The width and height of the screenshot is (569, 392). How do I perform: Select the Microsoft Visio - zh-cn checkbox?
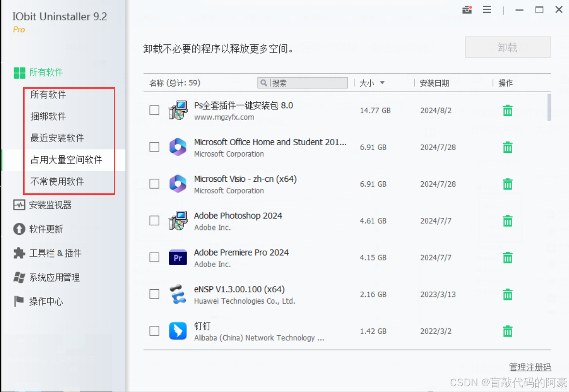pyautogui.click(x=154, y=184)
